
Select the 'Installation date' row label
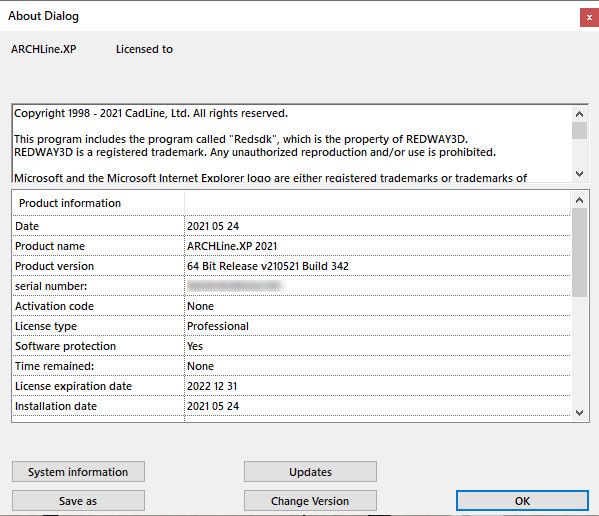coord(56,406)
